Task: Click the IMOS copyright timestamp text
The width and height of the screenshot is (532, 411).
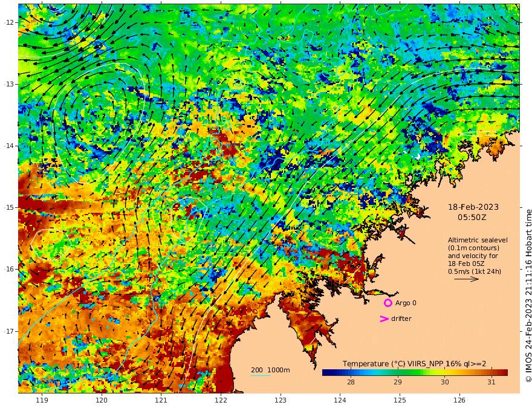Action: click(528, 296)
